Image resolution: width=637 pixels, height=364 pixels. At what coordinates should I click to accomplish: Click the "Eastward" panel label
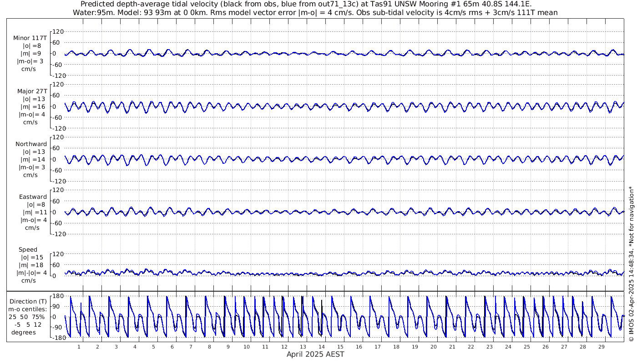[x=33, y=197]
